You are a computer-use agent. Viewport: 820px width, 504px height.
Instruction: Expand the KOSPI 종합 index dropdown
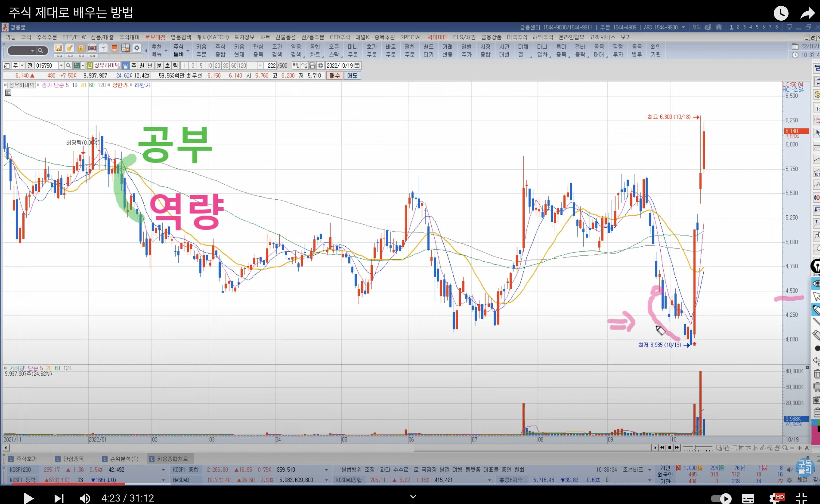pyautogui.click(x=326, y=470)
